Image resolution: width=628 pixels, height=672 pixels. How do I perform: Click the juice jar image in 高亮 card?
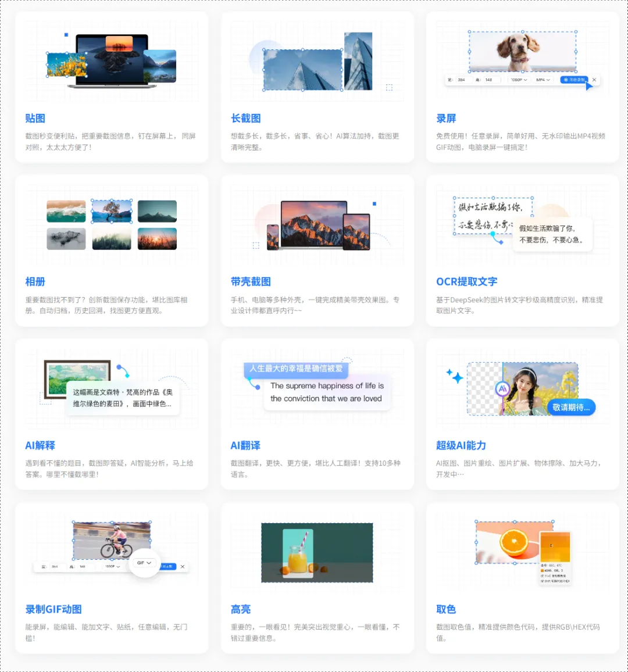pyautogui.click(x=298, y=553)
